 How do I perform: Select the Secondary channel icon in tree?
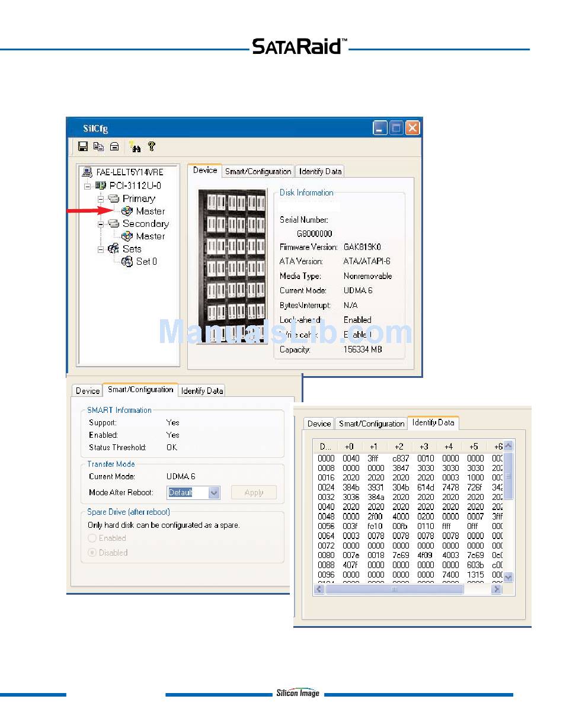coord(114,223)
